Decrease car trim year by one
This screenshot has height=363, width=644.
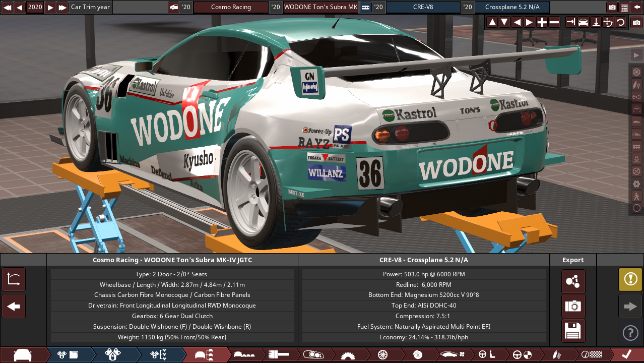(x=20, y=7)
